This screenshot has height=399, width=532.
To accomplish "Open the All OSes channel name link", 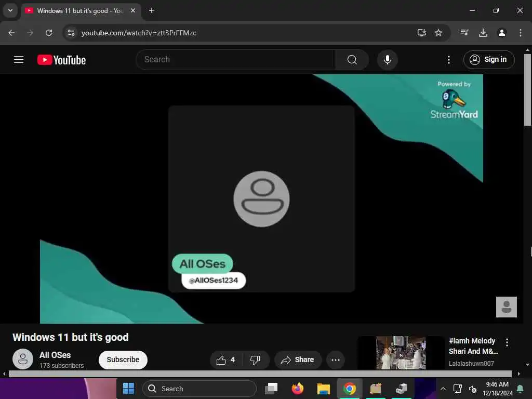I will click(x=55, y=355).
